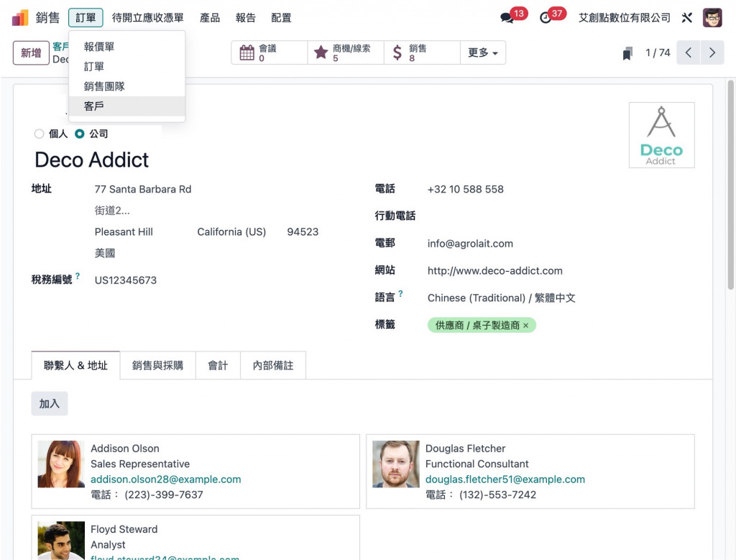Open Floyd Steward's contact photo
This screenshot has width=736, height=560.
61,541
